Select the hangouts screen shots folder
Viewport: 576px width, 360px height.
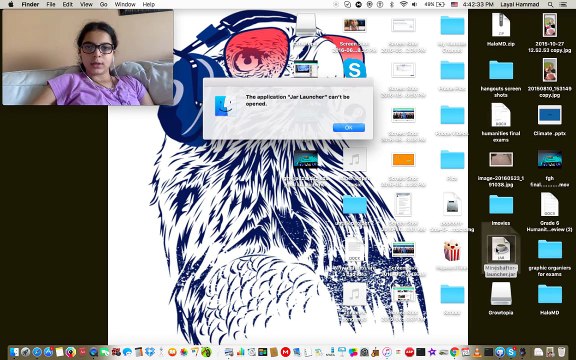coord(501,78)
